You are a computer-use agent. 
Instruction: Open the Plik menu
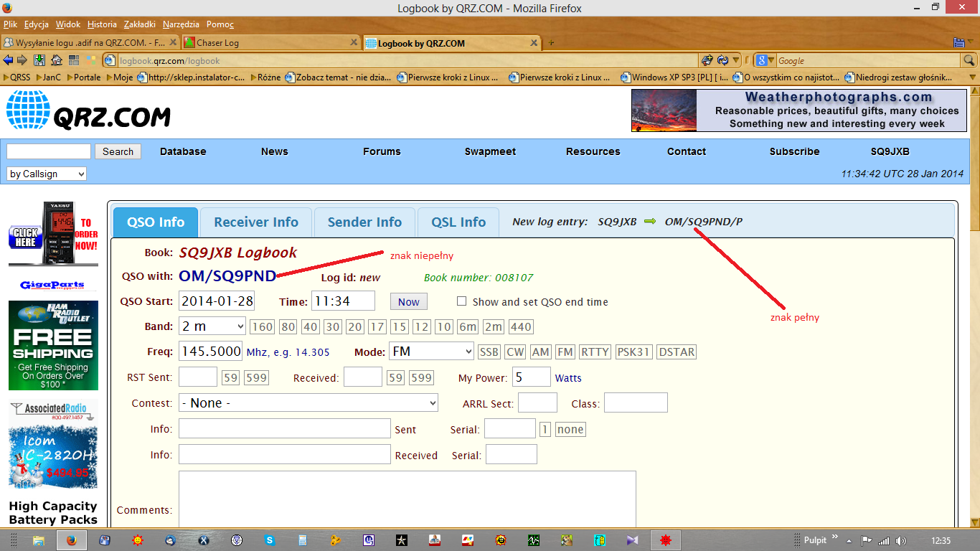tap(10, 24)
